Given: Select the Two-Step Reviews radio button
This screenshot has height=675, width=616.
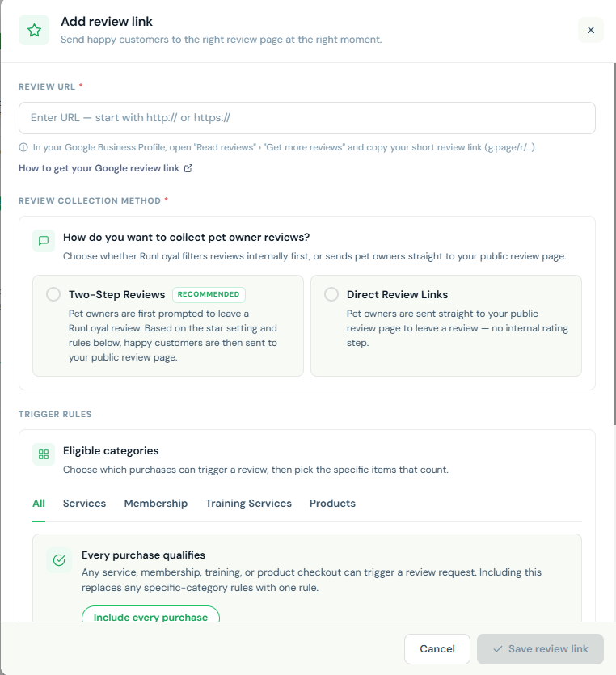Looking at the screenshot, I should point(53,294).
